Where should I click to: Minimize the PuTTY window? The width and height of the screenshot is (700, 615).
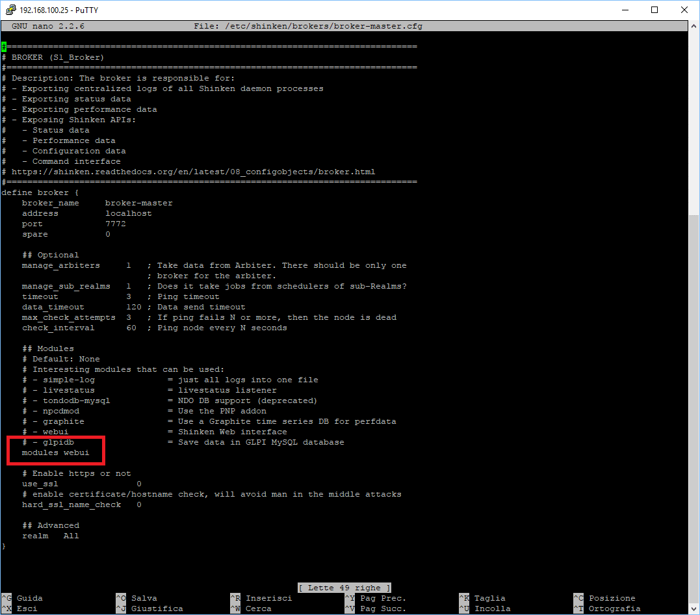(625, 10)
